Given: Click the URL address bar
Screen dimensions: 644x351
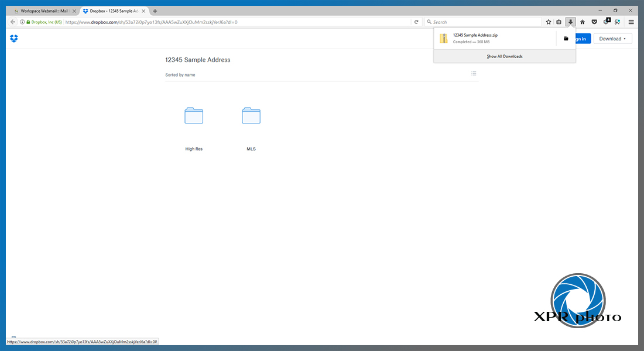Looking at the screenshot, I should click(x=237, y=22).
